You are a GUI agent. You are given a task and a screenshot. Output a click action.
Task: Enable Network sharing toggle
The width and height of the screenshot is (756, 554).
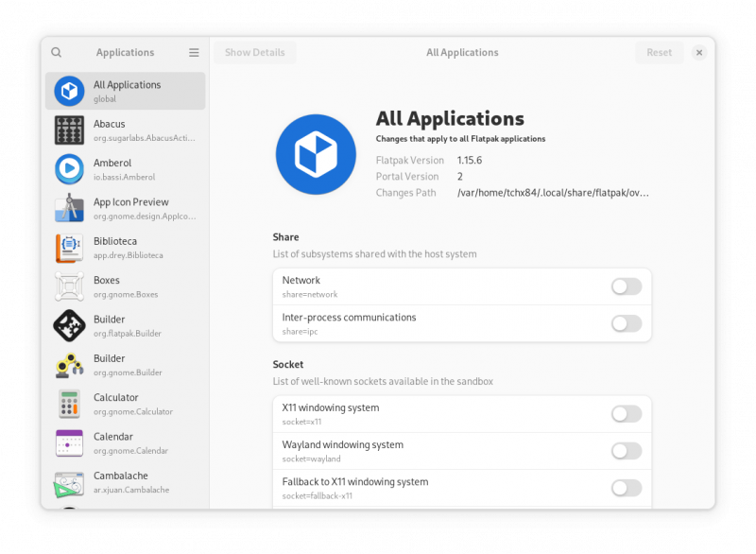coord(626,286)
